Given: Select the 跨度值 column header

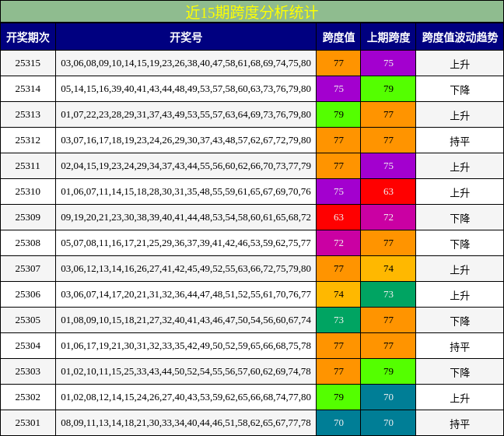Looking at the screenshot, I should click(338, 37).
